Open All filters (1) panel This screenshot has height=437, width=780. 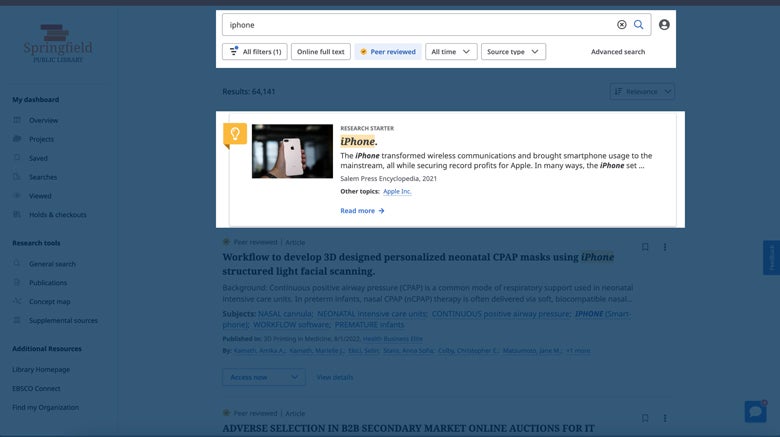coord(255,52)
